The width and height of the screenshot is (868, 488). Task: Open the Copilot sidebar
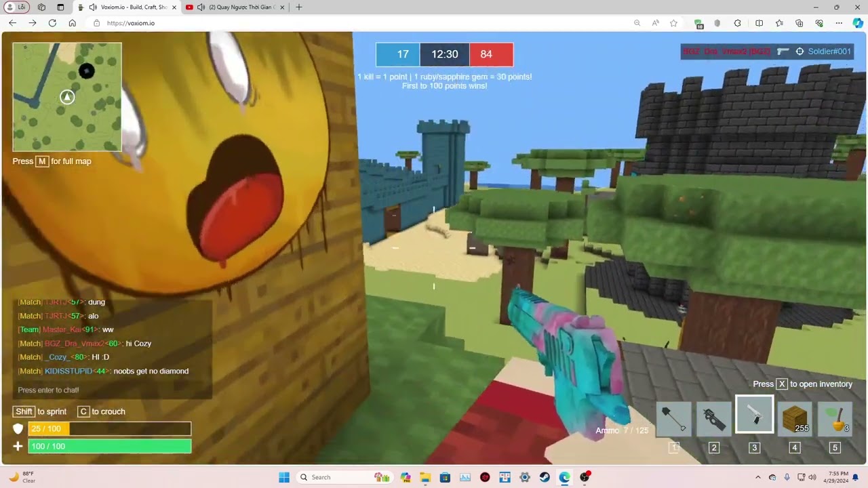tap(858, 22)
